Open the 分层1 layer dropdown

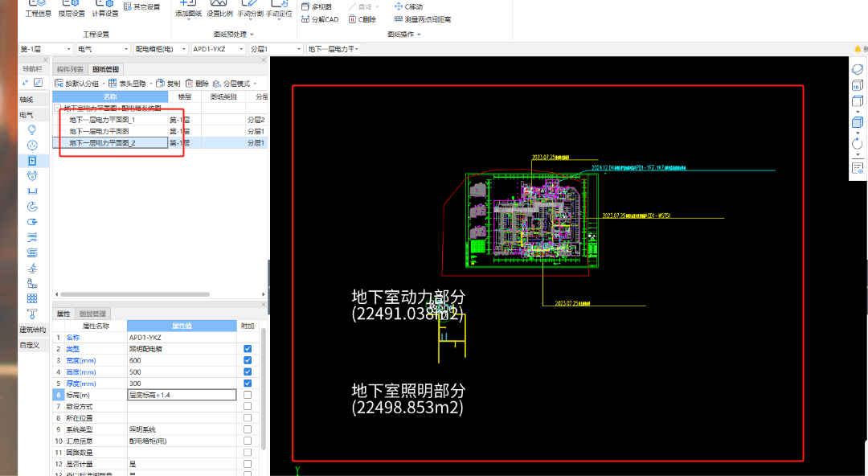[276, 49]
